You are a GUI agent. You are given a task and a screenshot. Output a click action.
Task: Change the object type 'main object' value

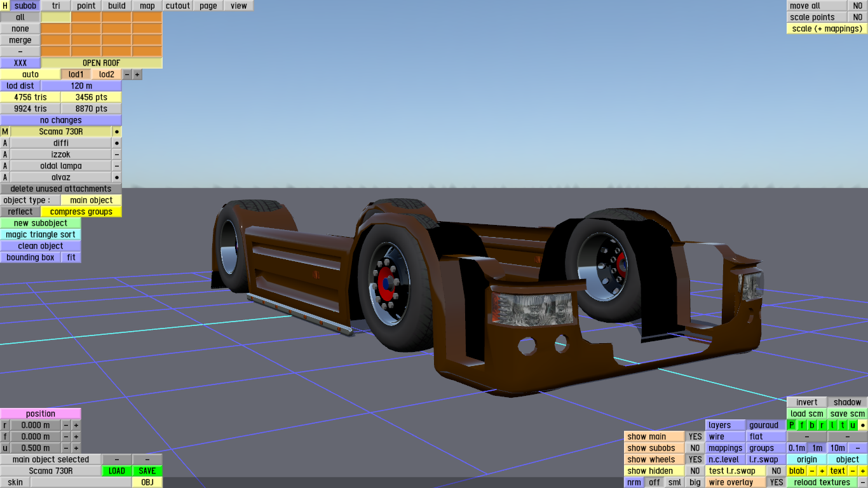pyautogui.click(x=92, y=200)
